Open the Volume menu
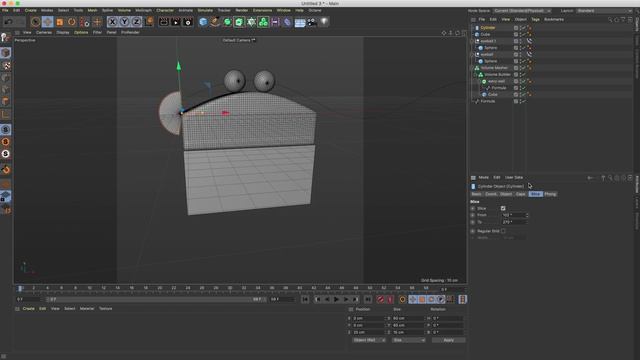 124,10
